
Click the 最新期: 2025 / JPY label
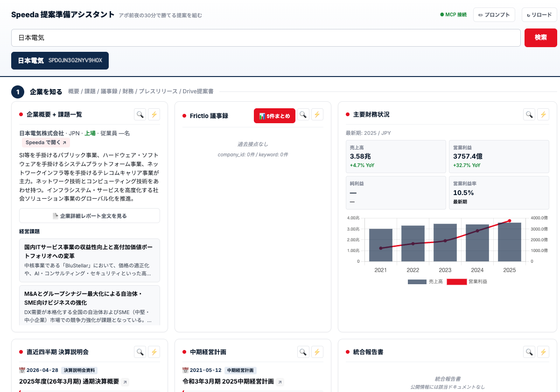coord(368,133)
